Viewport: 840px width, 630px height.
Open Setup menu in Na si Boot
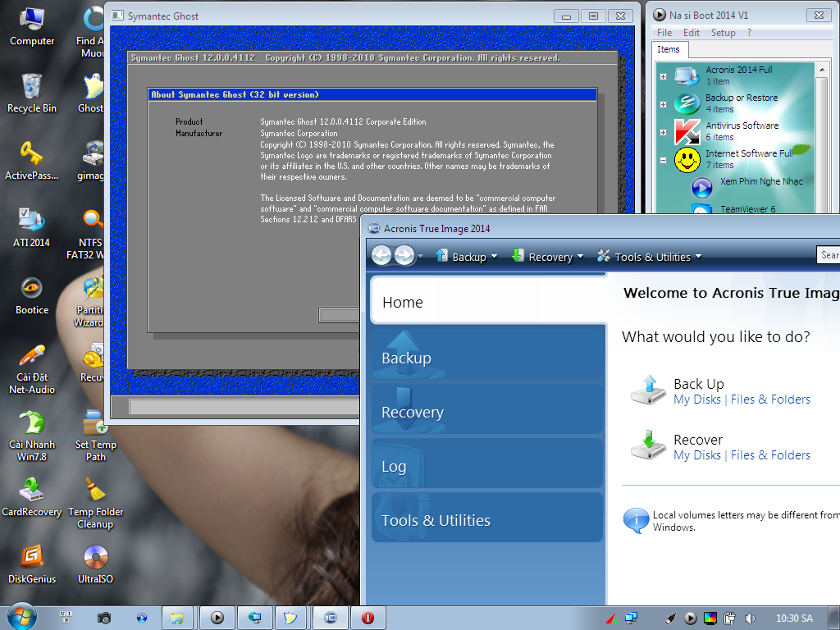(724, 33)
